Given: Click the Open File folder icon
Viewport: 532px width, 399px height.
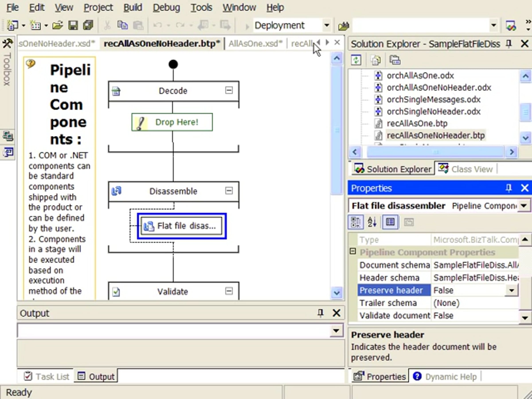Looking at the screenshot, I should (x=58, y=25).
